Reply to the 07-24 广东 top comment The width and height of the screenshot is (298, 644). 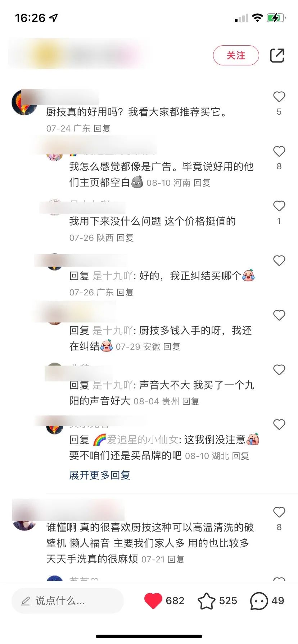(102, 129)
